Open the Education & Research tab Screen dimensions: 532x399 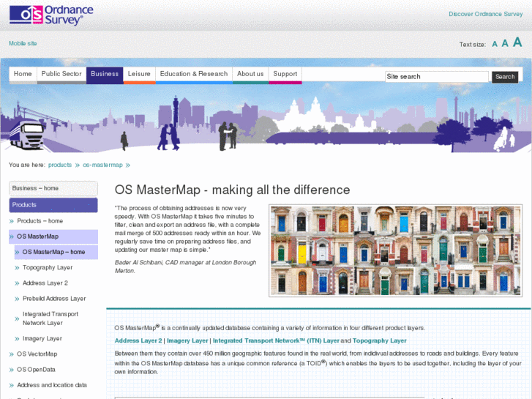pos(194,75)
